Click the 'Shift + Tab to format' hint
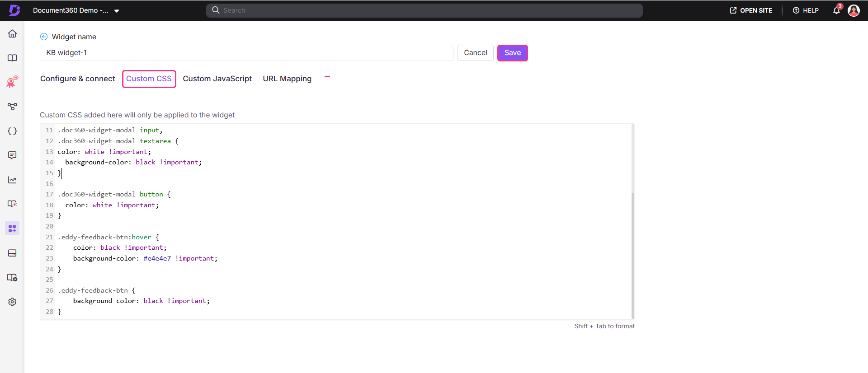868x373 pixels. [604, 326]
